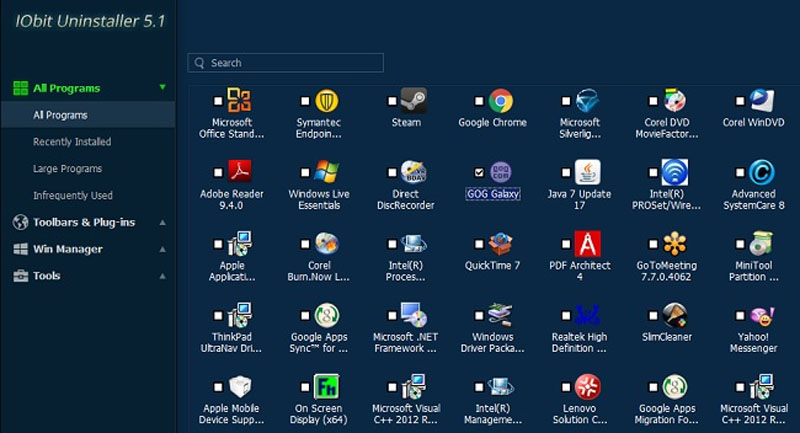The image size is (800, 433).
Task: Click the search magnifier icon
Action: (x=199, y=63)
